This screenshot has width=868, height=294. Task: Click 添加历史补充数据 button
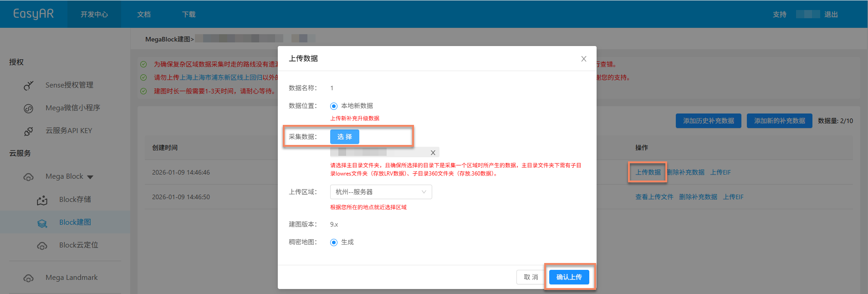click(709, 121)
